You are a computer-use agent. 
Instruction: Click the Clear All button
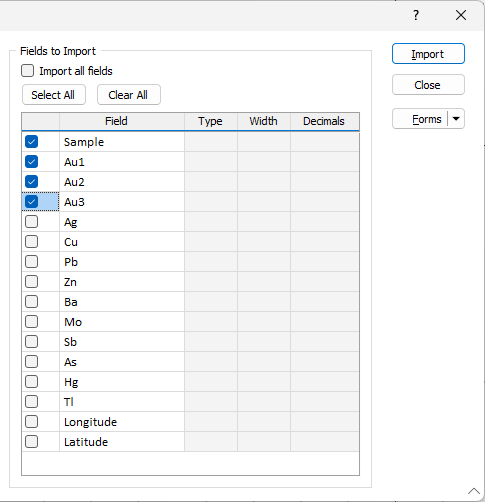(129, 95)
